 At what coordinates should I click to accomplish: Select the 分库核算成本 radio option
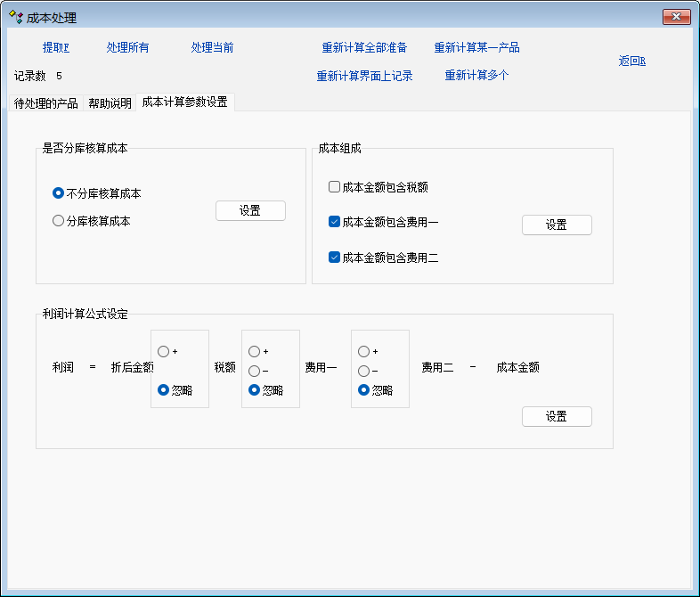click(x=59, y=221)
